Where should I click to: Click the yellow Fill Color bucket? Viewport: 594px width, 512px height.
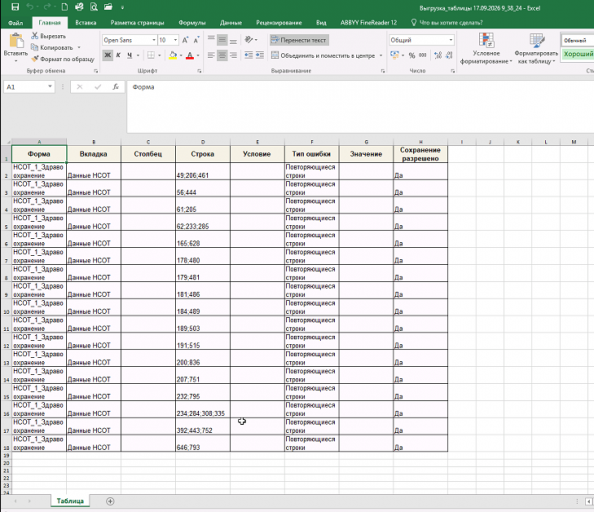tap(173, 55)
